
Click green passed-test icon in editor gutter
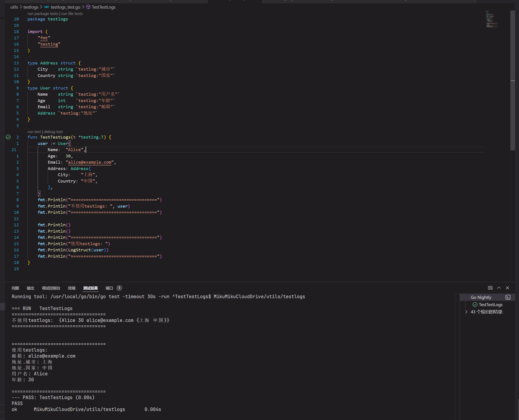(x=8, y=137)
